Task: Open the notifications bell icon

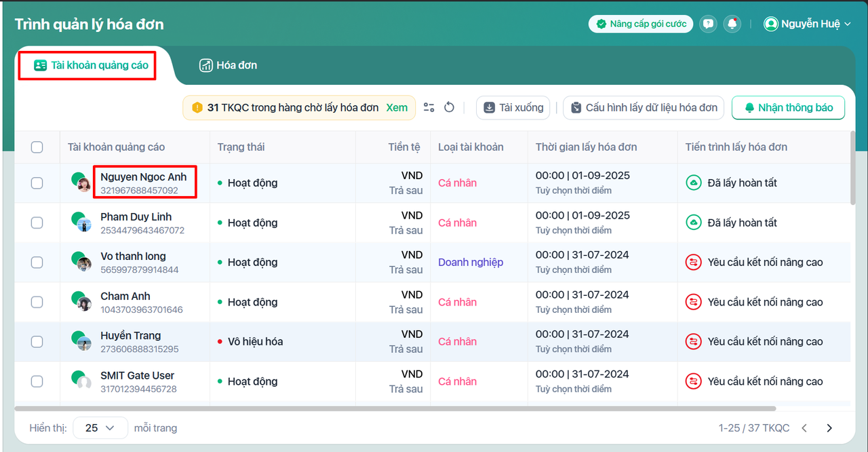Action: (732, 24)
